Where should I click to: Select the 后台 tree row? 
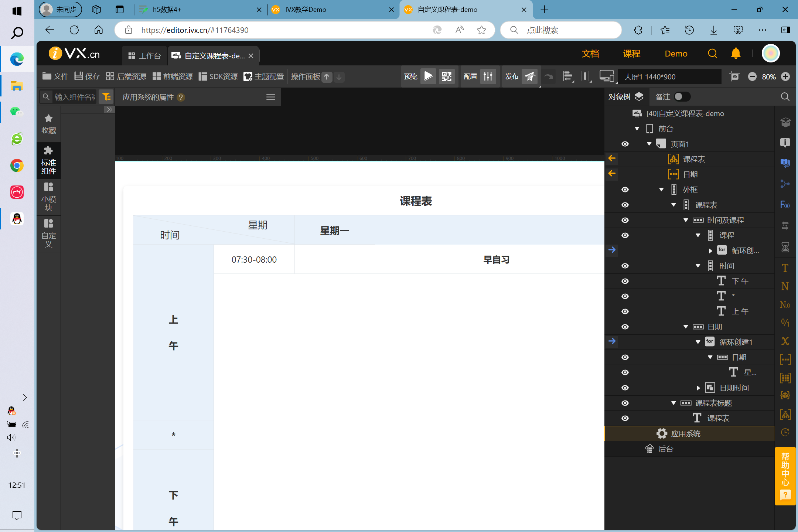point(689,449)
